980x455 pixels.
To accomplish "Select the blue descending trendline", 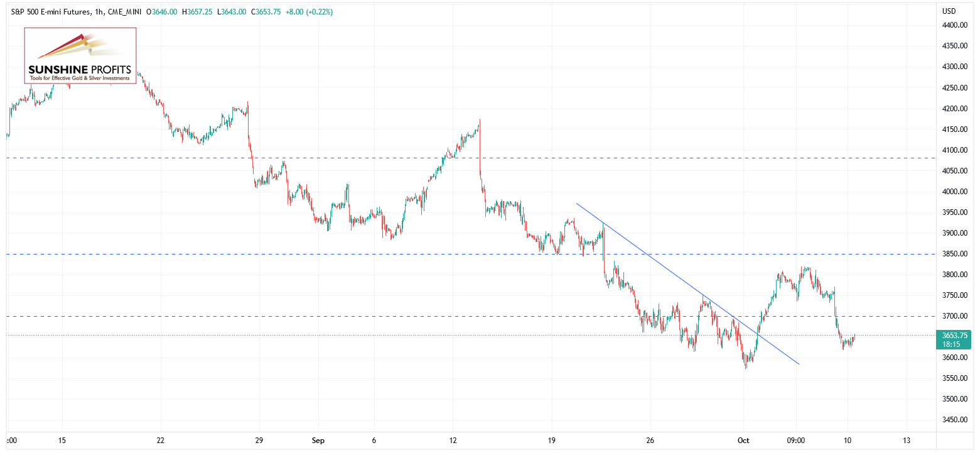I will coord(687,283).
